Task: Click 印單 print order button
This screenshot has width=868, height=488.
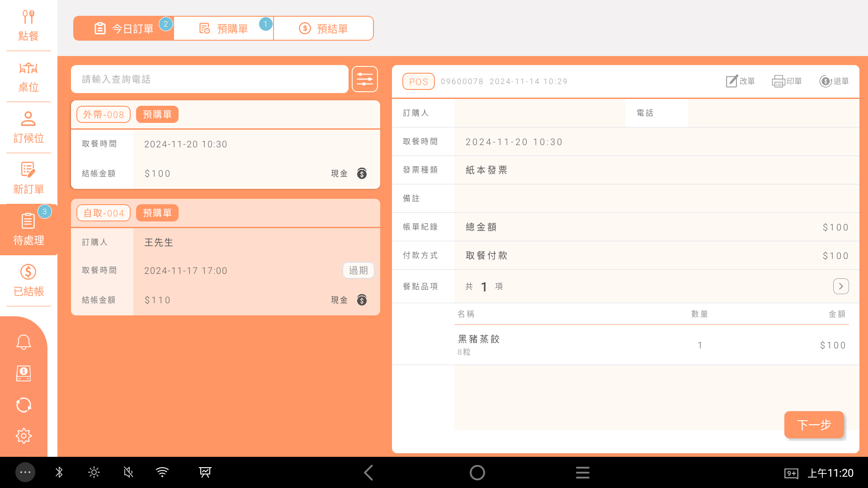Action: click(x=787, y=81)
